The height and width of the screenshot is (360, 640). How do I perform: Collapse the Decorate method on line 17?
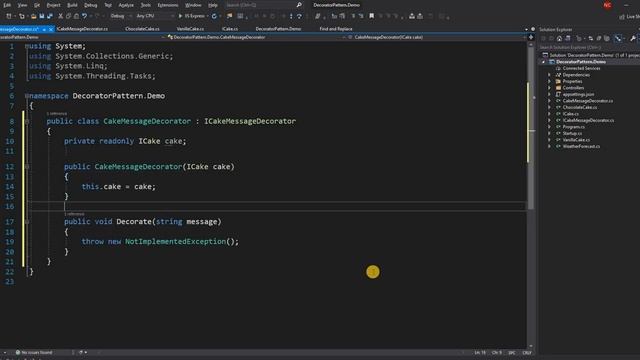tap(27, 222)
